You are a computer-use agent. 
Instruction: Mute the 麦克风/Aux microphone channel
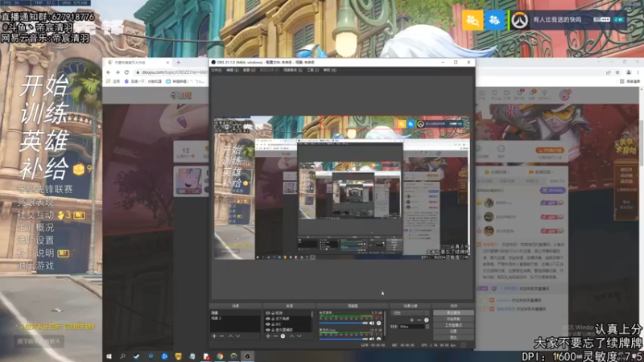(372, 339)
